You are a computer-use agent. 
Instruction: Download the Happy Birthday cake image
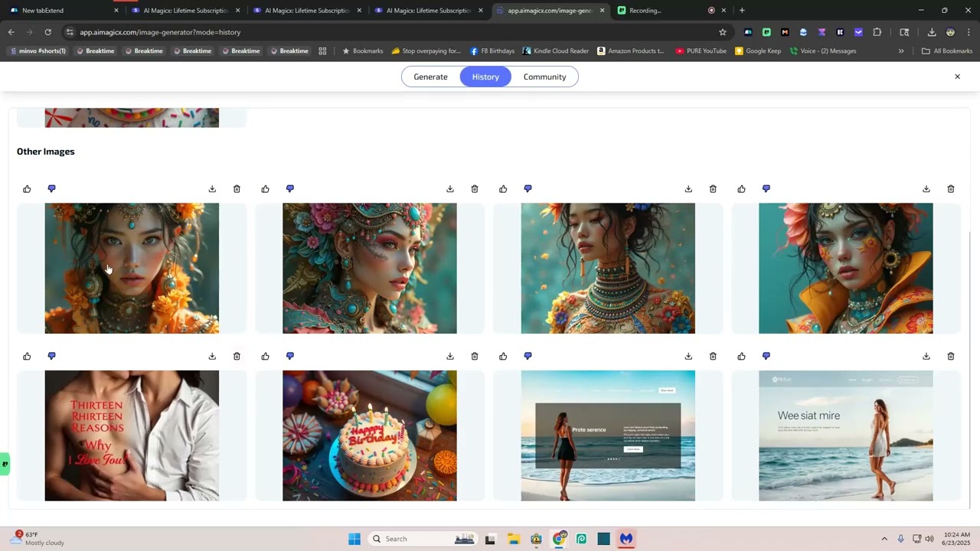[x=450, y=357]
